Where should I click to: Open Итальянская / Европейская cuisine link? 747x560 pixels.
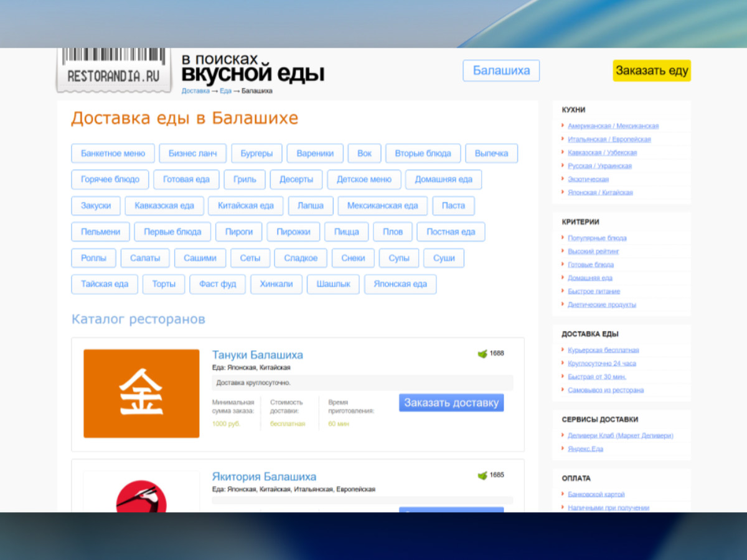point(609,139)
